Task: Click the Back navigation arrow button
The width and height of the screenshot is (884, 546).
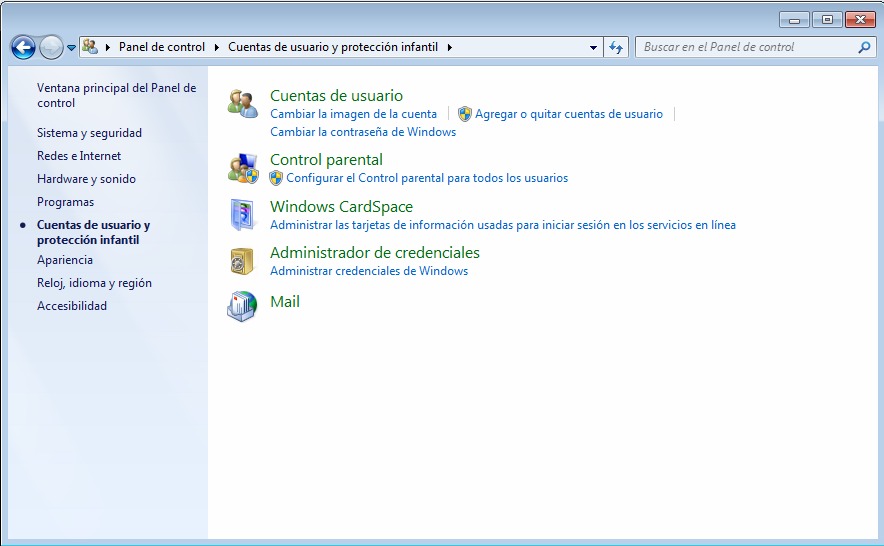Action: (23, 47)
